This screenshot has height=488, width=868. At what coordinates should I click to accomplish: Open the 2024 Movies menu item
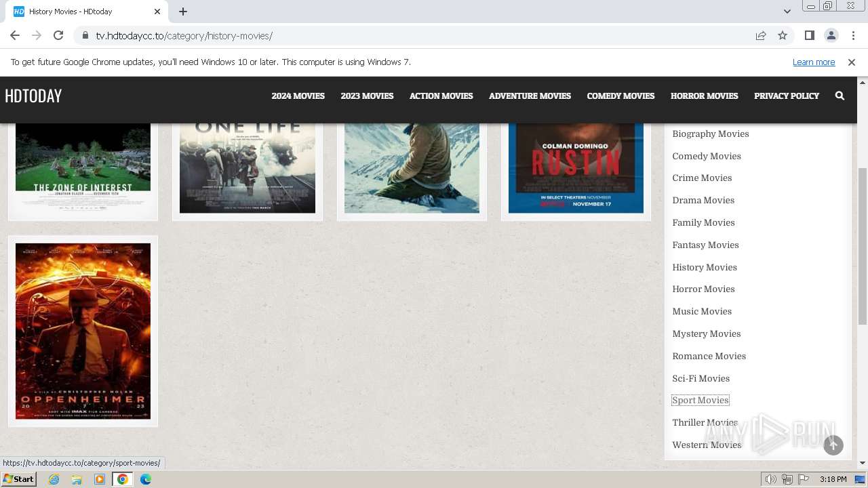tap(298, 96)
